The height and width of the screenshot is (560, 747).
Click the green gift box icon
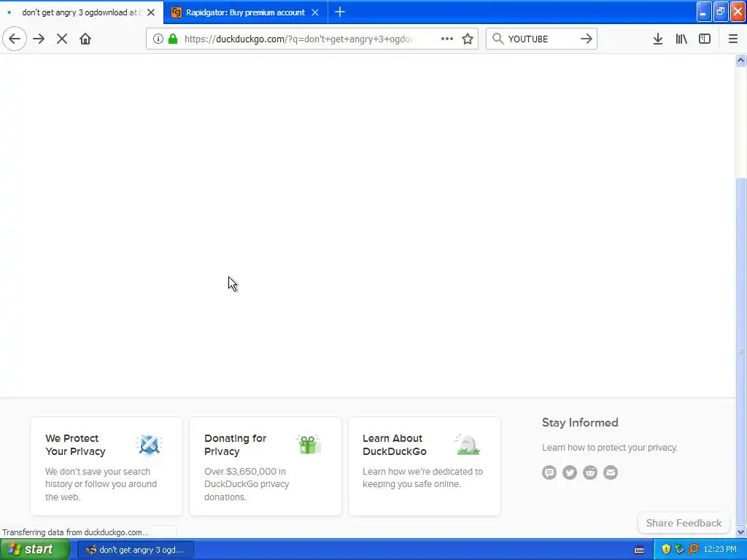(309, 444)
